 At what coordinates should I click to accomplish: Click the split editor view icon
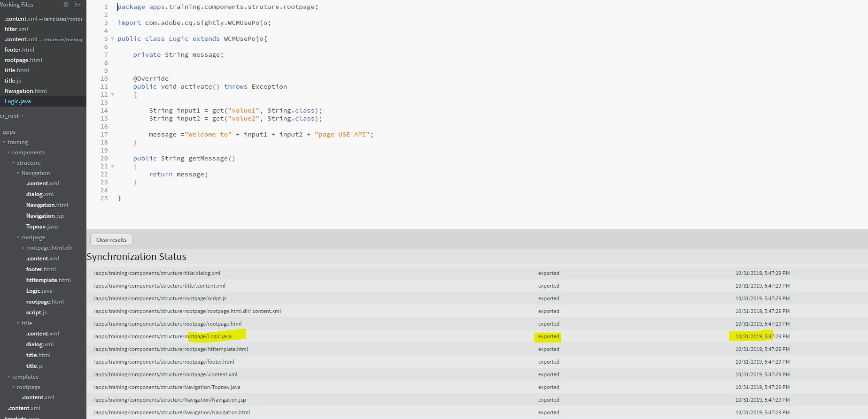[x=78, y=5]
